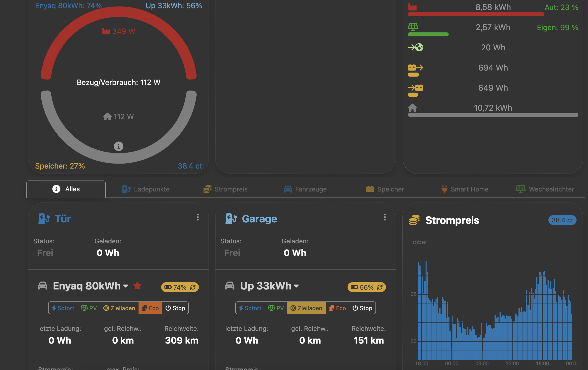Click the house consumption icon in energy list

412,108
